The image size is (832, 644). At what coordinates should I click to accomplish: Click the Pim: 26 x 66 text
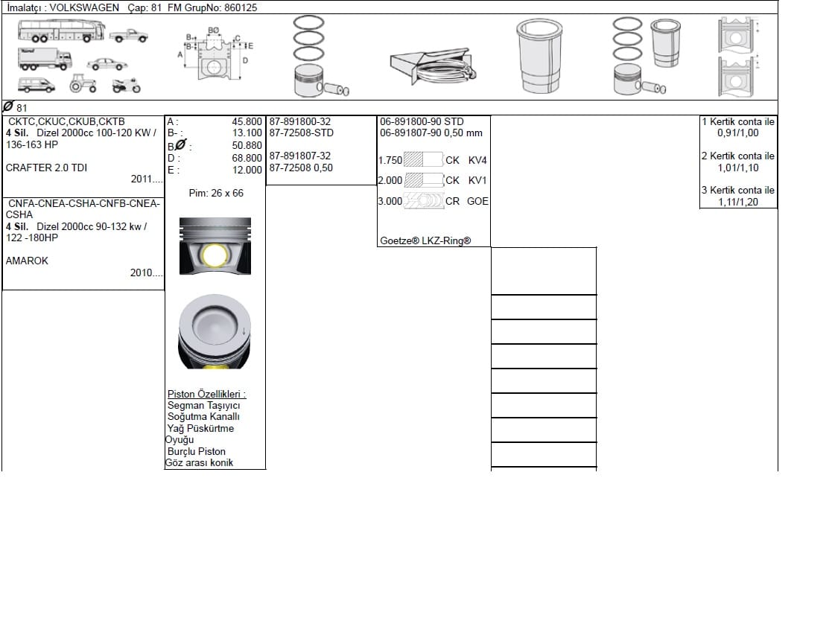pyautogui.click(x=216, y=193)
